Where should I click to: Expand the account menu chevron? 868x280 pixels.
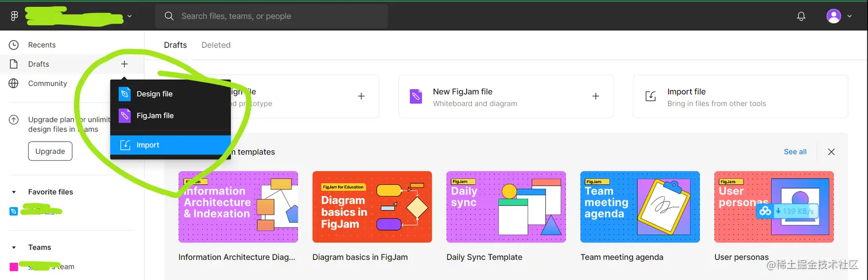pos(850,17)
